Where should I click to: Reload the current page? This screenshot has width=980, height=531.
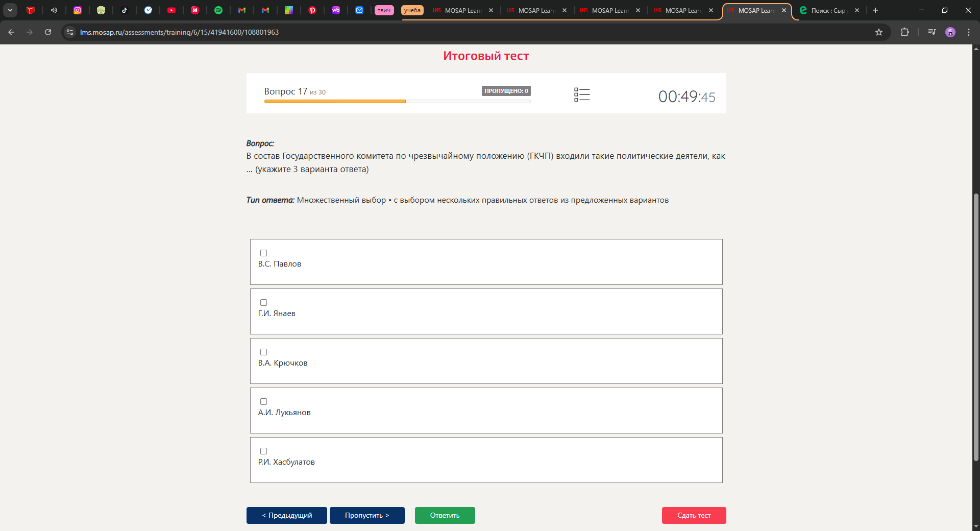tap(48, 32)
